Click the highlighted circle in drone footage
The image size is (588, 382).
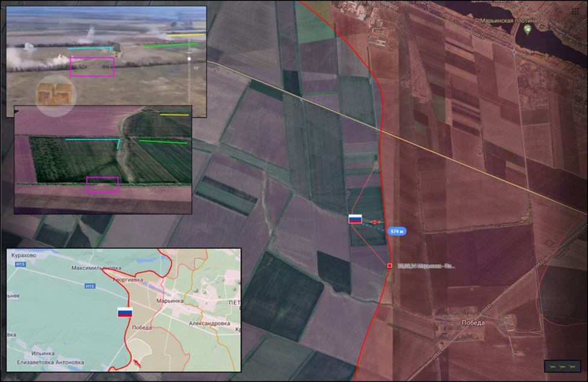(56, 95)
